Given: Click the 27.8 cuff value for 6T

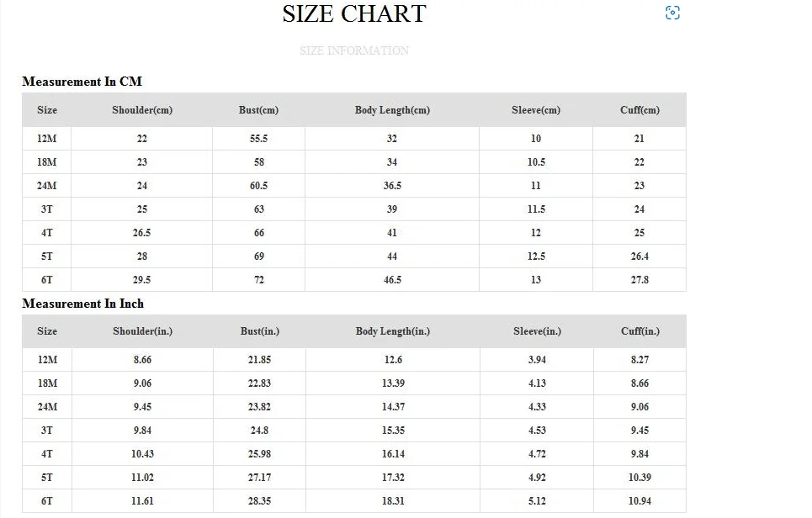Looking at the screenshot, I should (640, 280).
